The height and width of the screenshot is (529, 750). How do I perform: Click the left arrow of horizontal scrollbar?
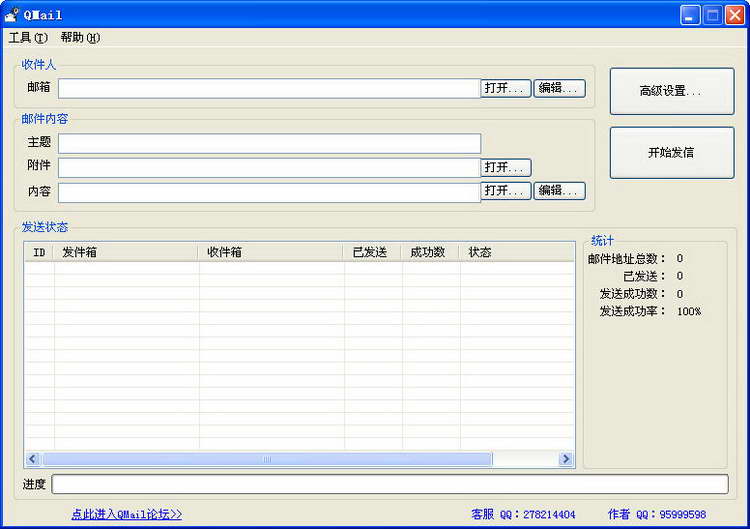pyautogui.click(x=33, y=459)
